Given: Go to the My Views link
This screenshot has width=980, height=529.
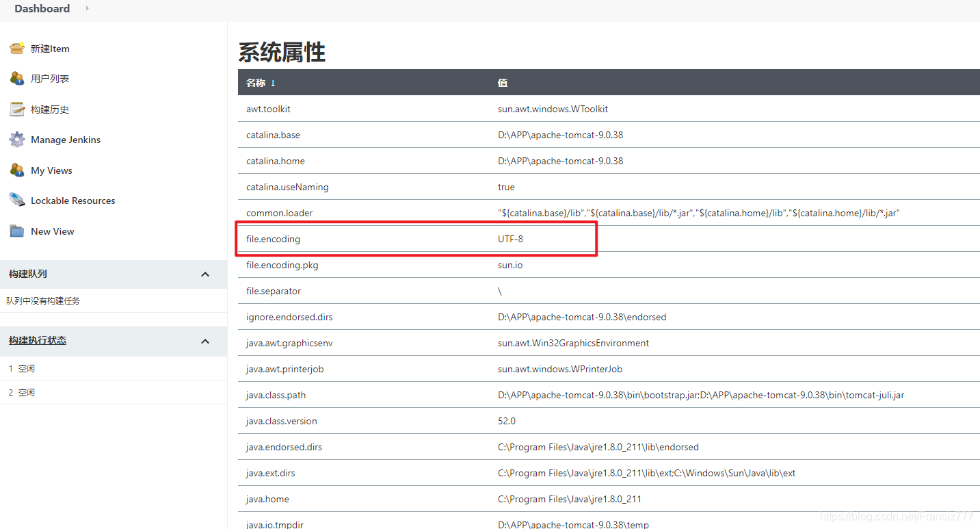Looking at the screenshot, I should click(51, 170).
